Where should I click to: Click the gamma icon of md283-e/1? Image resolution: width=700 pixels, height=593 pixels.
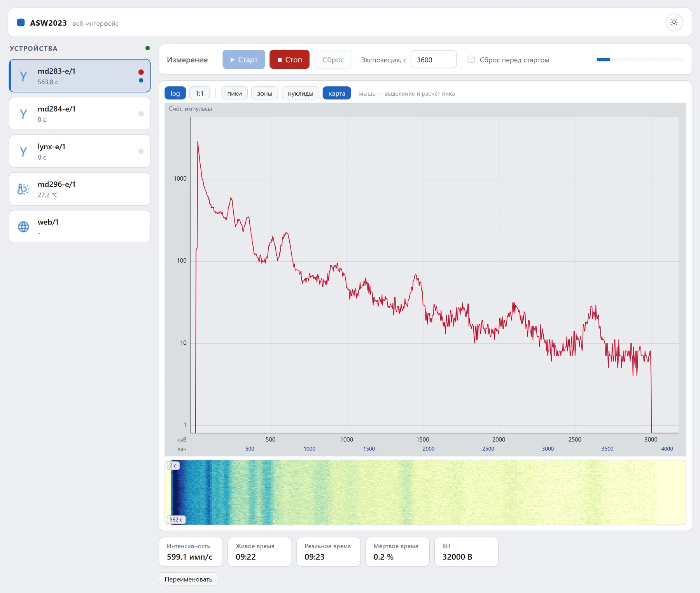pyautogui.click(x=23, y=76)
